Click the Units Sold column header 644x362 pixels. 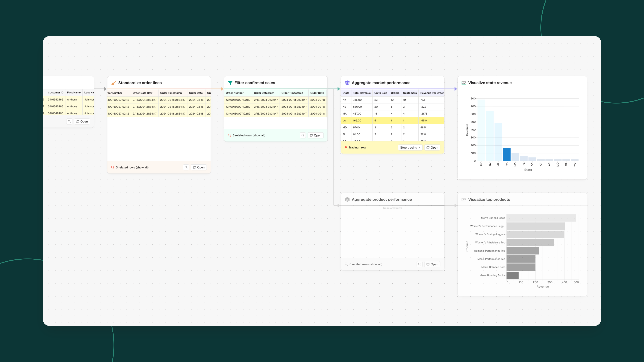pos(380,93)
